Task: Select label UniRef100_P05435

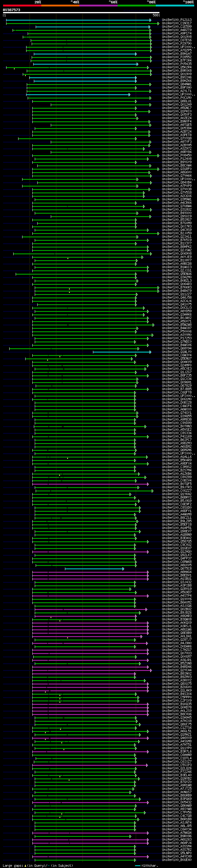Action: 177,64
